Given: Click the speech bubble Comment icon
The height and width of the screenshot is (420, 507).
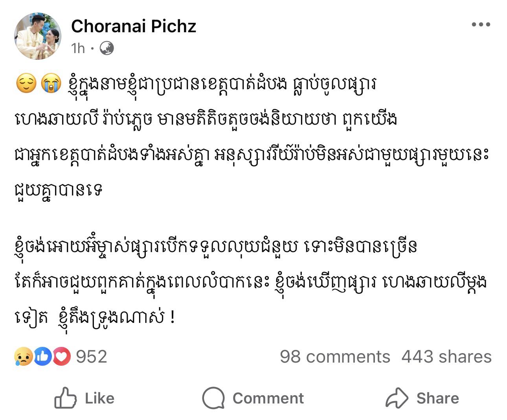Looking at the screenshot, I should tap(213, 398).
